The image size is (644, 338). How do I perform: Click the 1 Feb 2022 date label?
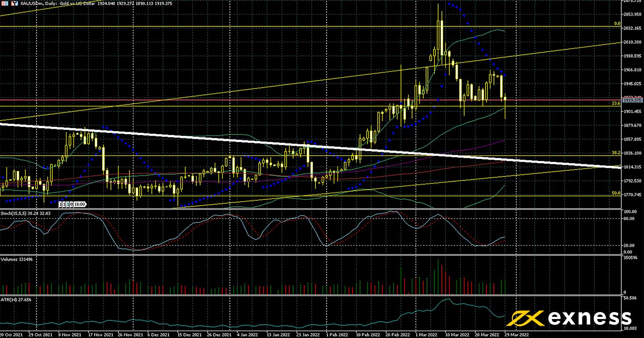337,334
